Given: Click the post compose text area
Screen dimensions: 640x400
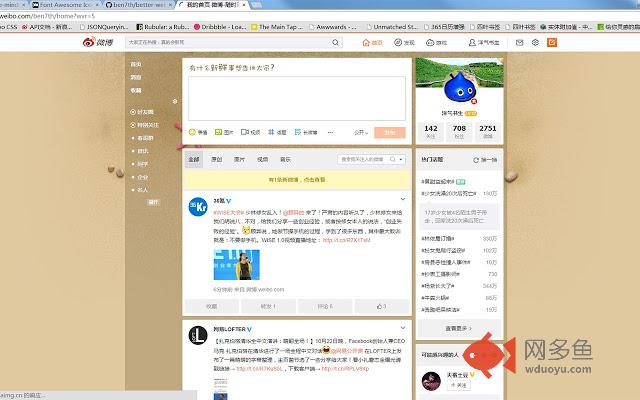Looking at the screenshot, I should [297, 98].
